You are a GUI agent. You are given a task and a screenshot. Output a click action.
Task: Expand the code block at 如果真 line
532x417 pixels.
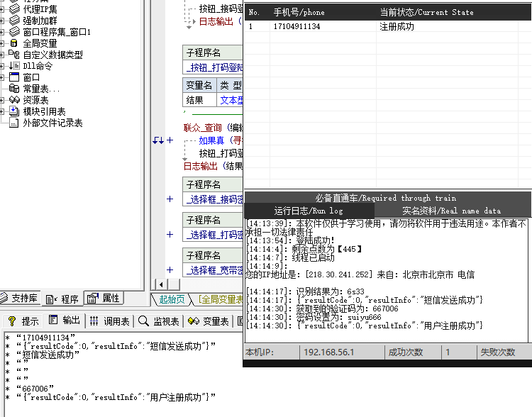pos(170,140)
